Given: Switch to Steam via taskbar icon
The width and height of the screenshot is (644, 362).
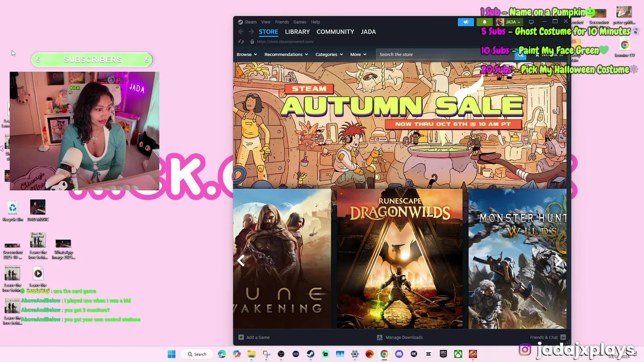Looking at the screenshot, I should point(310,354).
